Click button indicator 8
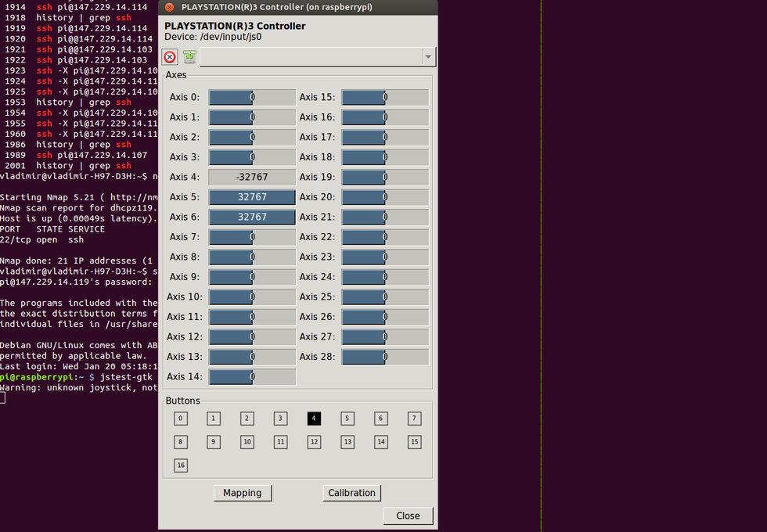Screen dimensions: 767x532 [181, 442]
